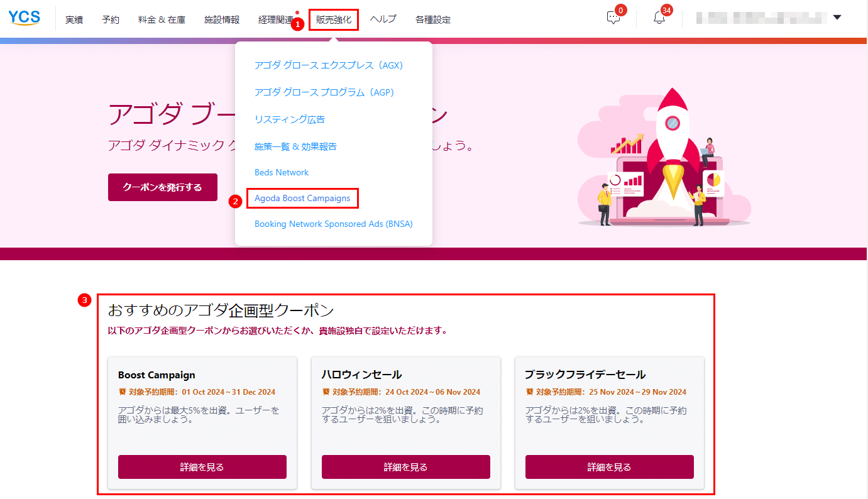Screen dimensions: 868x499
Task: Choose リスティング広告 from the dropdown
Action: click(290, 119)
